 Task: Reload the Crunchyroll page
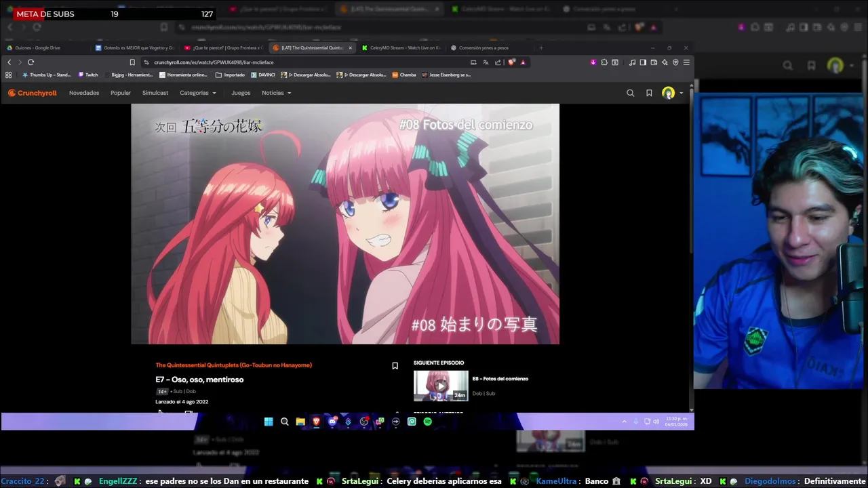tap(31, 62)
